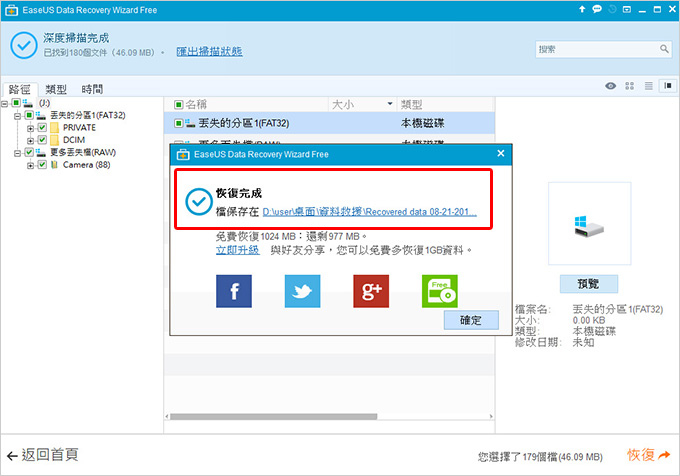Screen dimensions: 680x476
Task: Click the Camera (88) folder icon
Action: 54,165
